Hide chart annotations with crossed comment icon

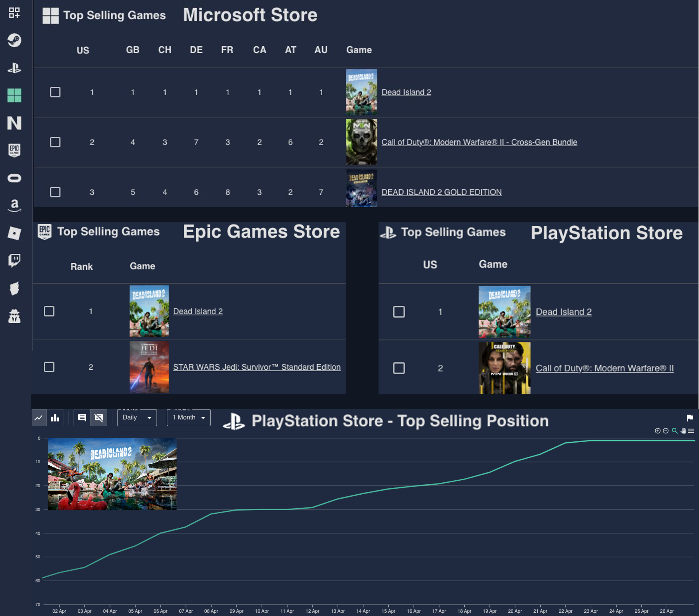coord(99,418)
